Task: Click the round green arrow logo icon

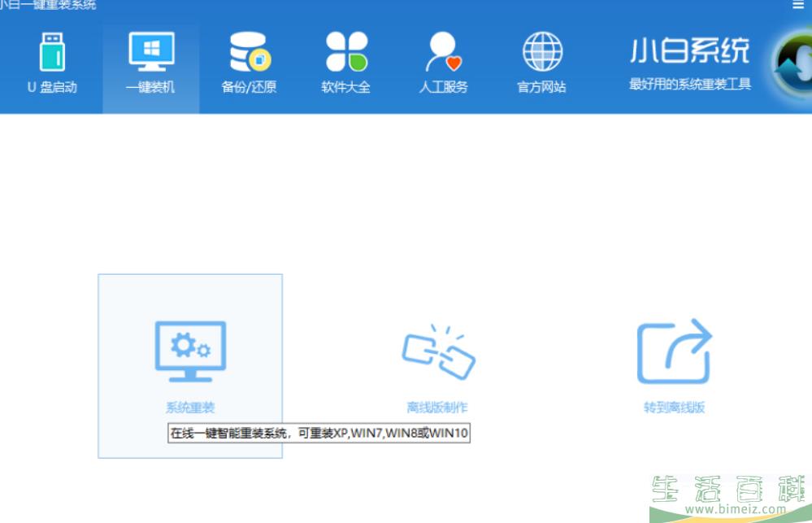Action: 792,63
